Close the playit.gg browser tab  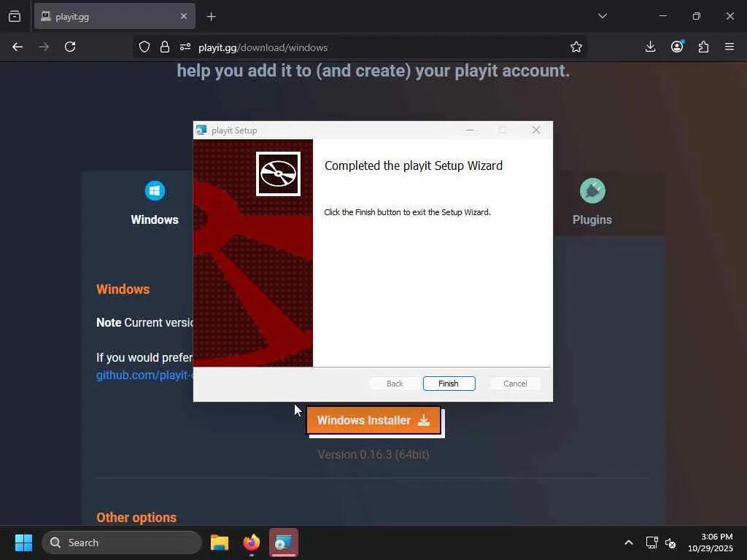point(184,17)
